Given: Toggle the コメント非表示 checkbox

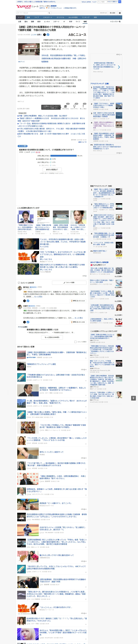Looking at the screenshot, I should click(75, 342).
